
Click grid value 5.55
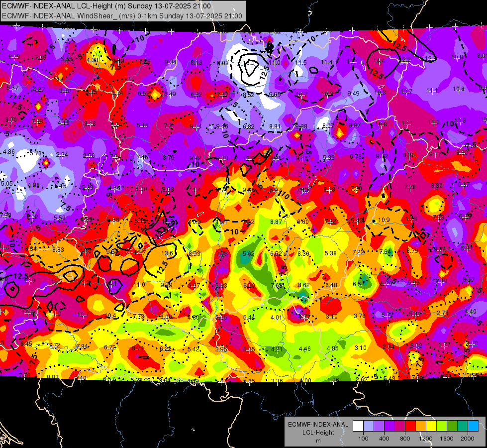(67, 59)
